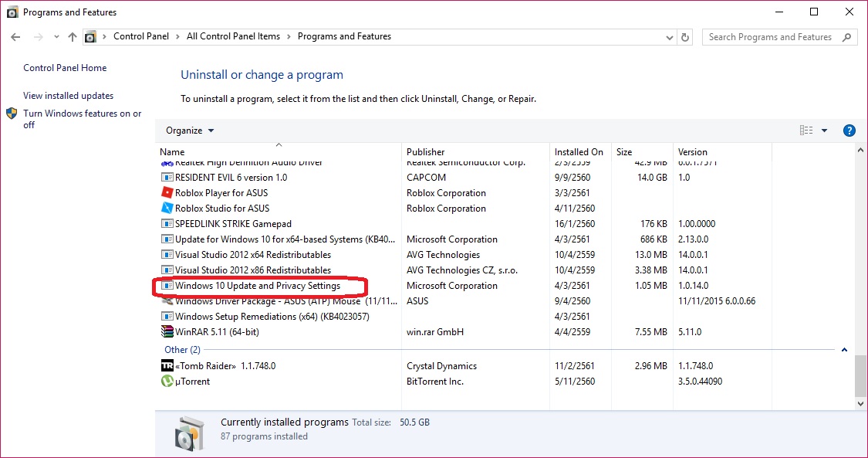Click the SPEEDLINK STRIKE Gamepad icon

click(x=167, y=224)
